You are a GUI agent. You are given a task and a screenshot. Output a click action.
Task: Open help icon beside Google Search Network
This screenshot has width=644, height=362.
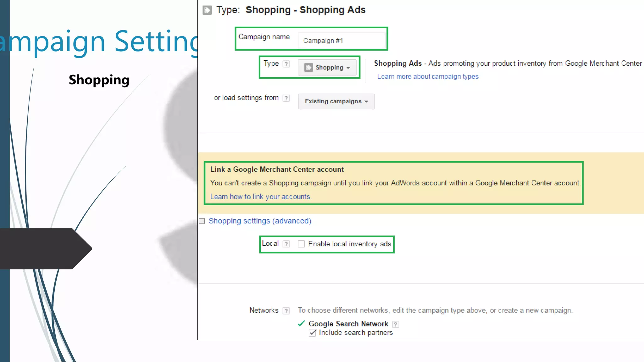(x=396, y=324)
